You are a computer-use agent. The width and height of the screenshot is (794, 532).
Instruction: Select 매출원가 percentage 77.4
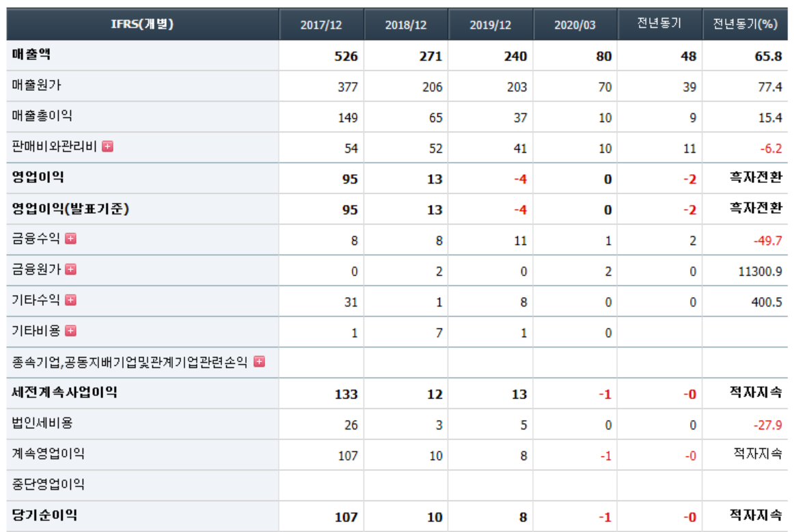click(769, 87)
